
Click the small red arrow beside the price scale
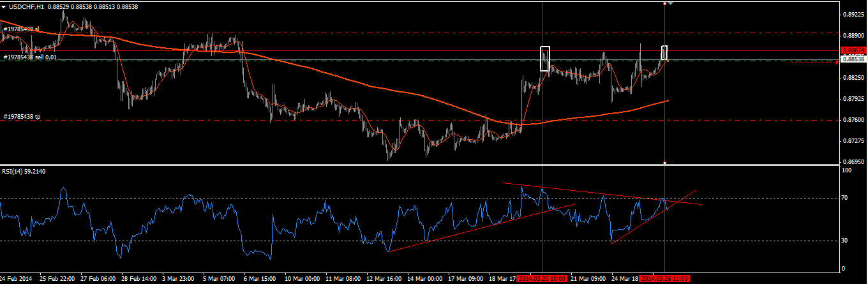[838, 61]
